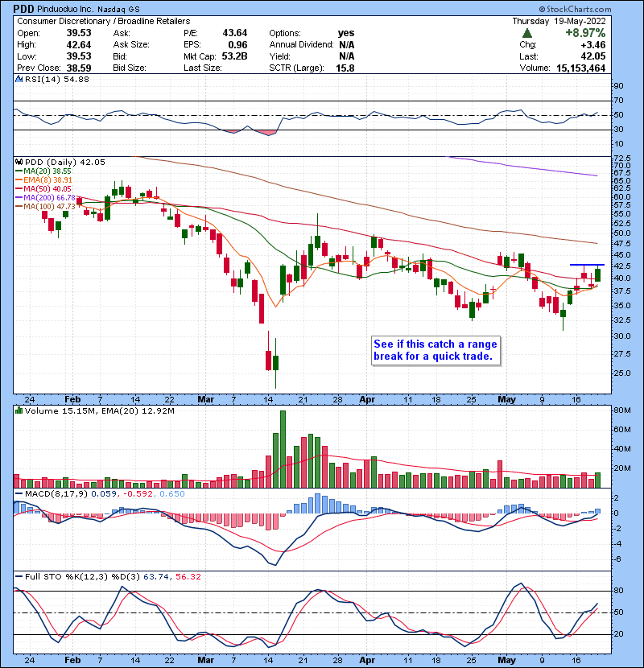Click the 90 label on RSI axis
This screenshot has width=644, height=668.
[618, 85]
